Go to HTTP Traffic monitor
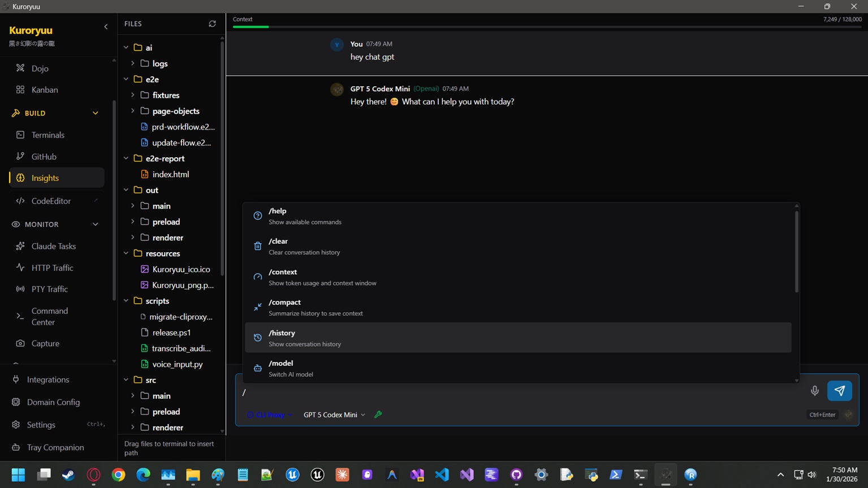The width and height of the screenshot is (868, 488). pos(52,267)
